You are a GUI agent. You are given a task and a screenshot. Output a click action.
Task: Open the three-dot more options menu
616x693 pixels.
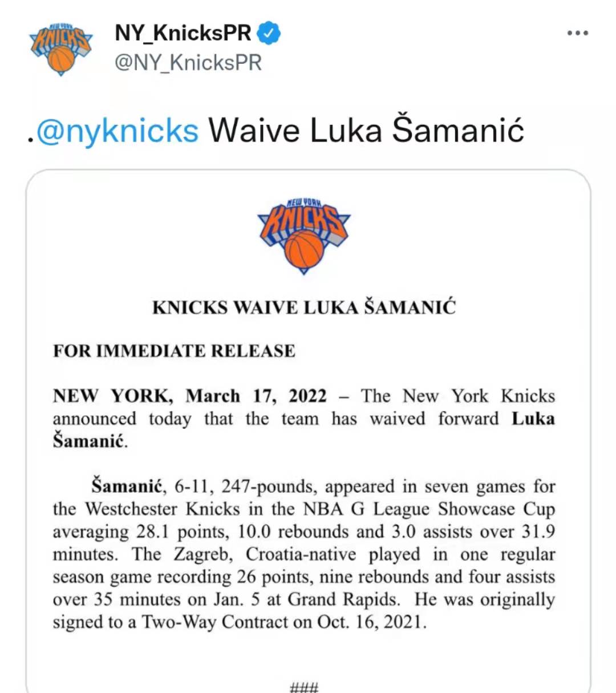coord(577,33)
